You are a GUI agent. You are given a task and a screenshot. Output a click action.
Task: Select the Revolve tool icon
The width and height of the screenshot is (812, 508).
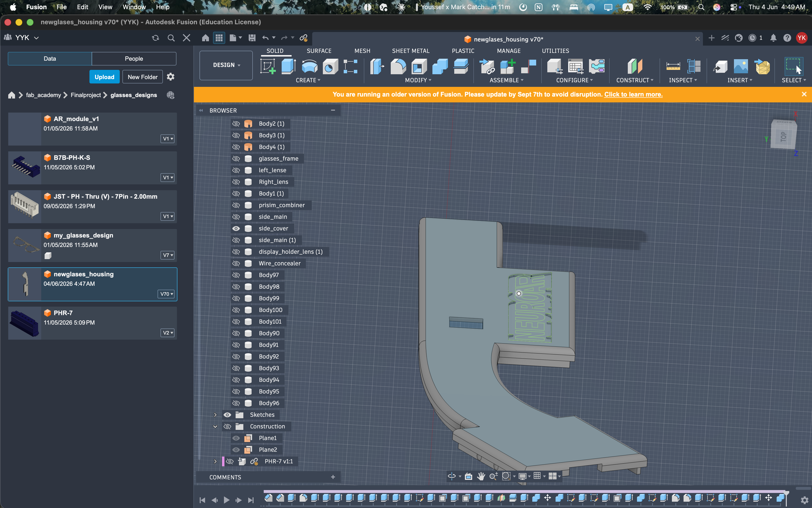pyautogui.click(x=309, y=66)
